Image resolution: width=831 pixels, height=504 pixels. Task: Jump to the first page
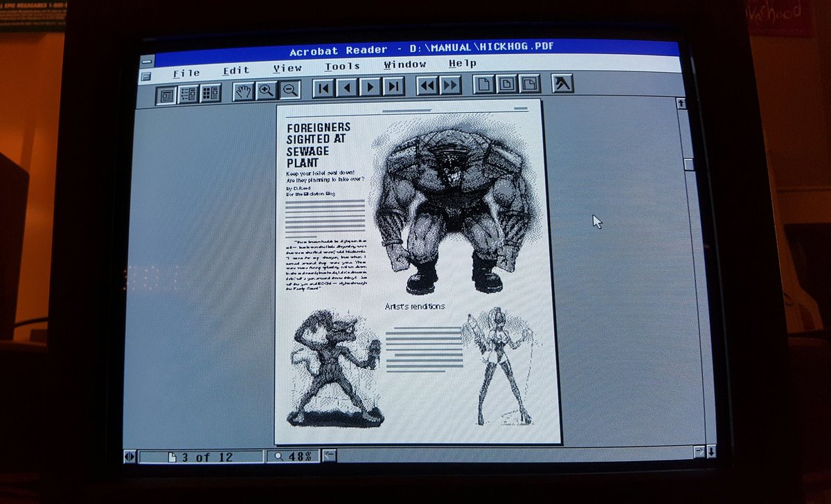323,87
